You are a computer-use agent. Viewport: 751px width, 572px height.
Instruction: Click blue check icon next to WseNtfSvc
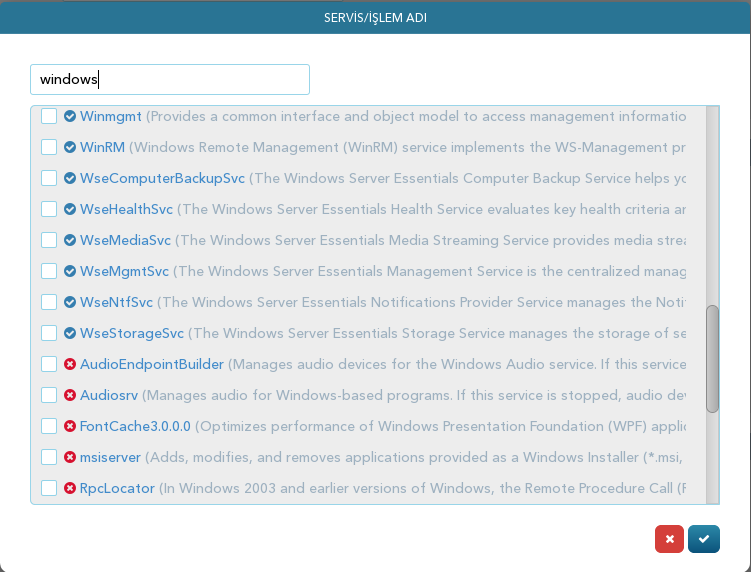[70, 302]
